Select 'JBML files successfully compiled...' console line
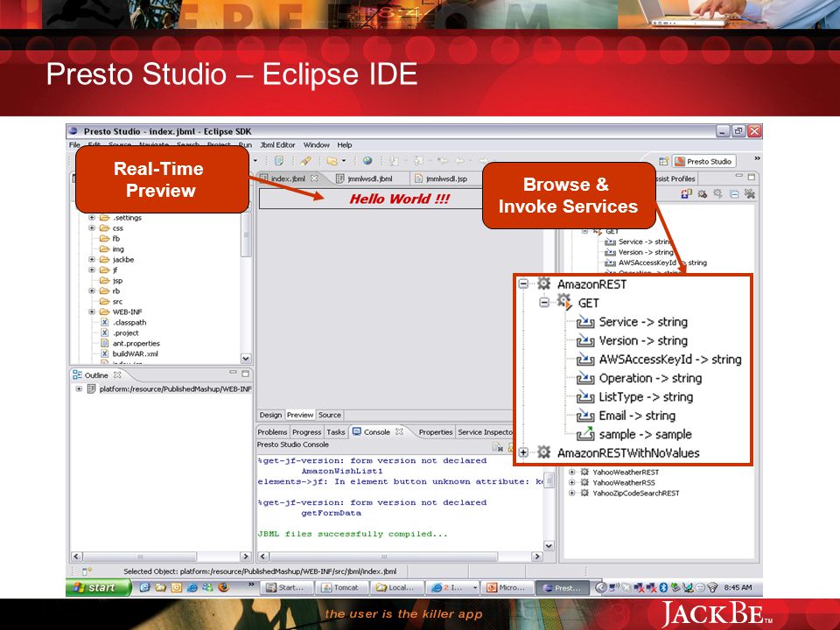This screenshot has height=630, width=840. (353, 534)
